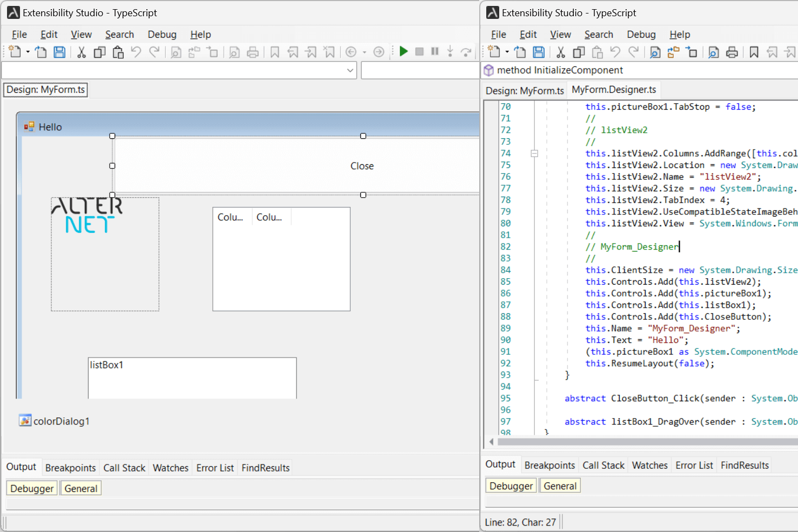This screenshot has width=798, height=532.
Task: Click Debugger button in right output panel
Action: [511, 486]
